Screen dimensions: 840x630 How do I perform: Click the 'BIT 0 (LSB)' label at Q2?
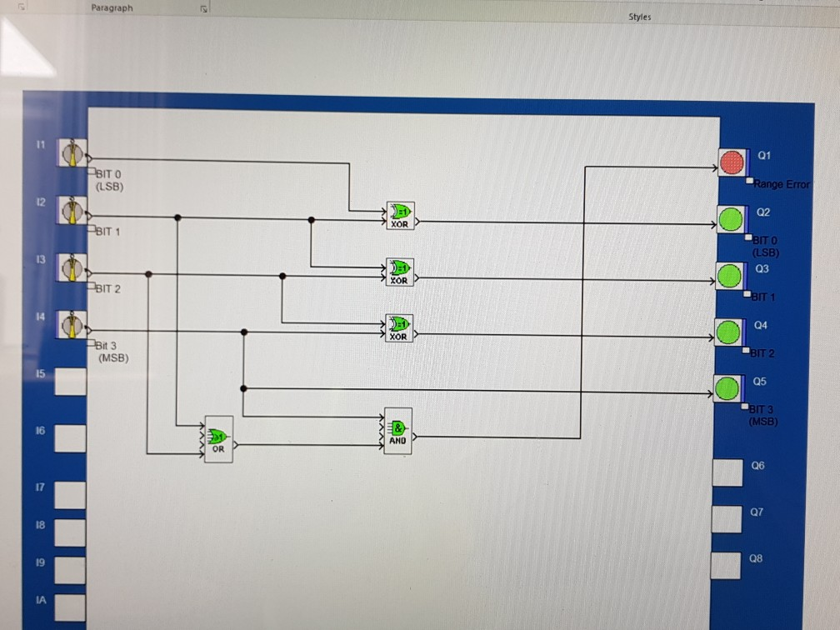pyautogui.click(x=765, y=247)
